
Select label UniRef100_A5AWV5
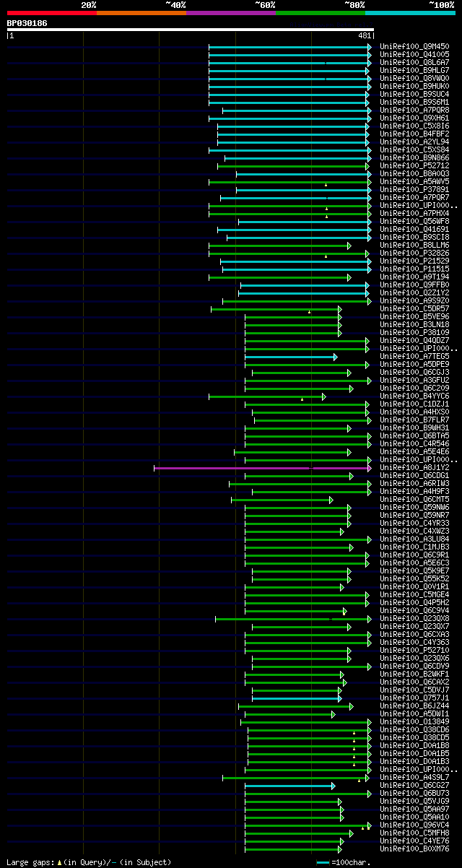(414, 181)
